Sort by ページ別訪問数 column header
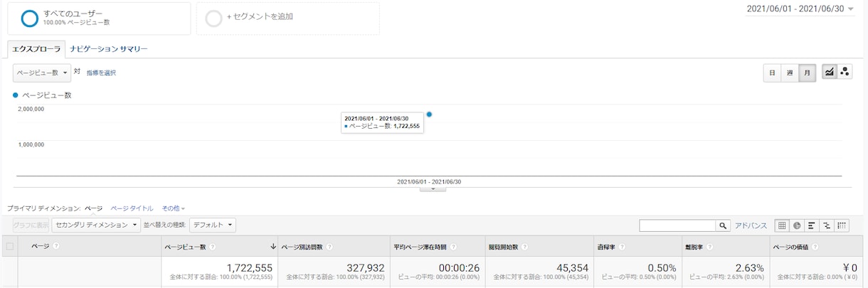 click(x=302, y=247)
